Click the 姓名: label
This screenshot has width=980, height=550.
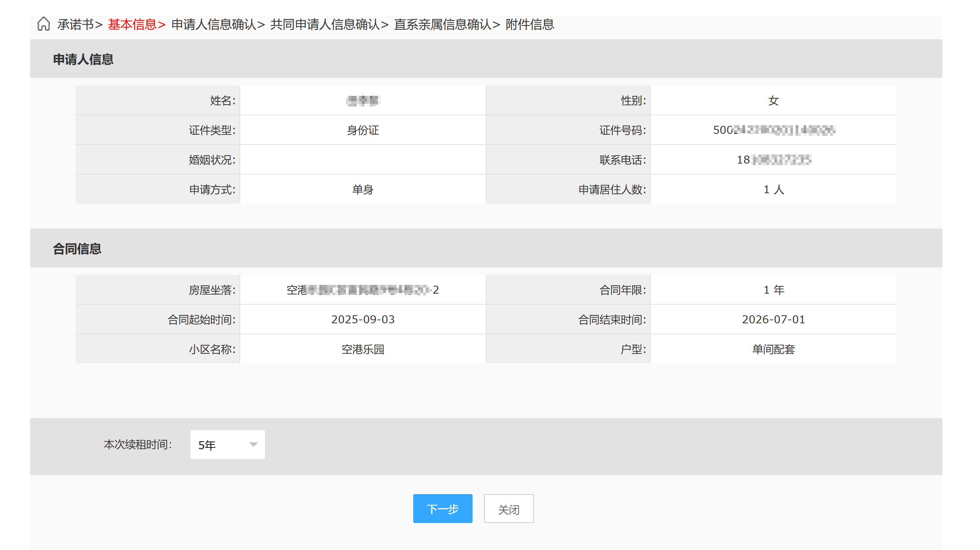pyautogui.click(x=223, y=100)
